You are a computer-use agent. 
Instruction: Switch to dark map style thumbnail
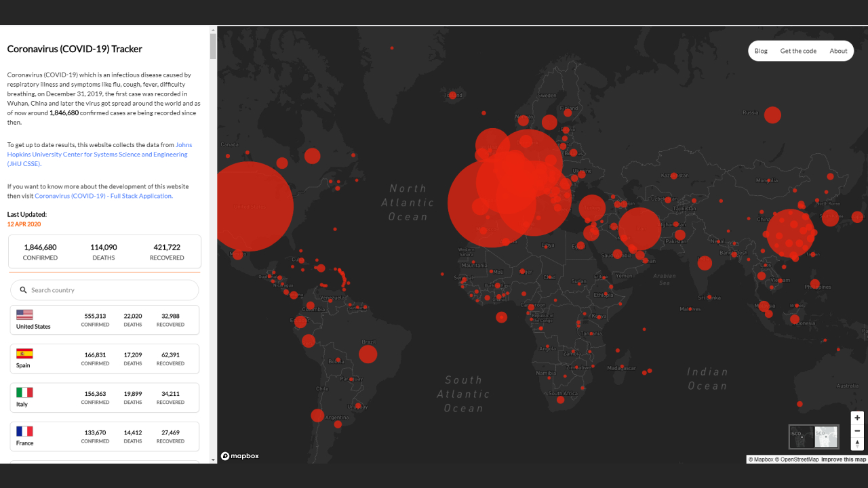point(802,437)
